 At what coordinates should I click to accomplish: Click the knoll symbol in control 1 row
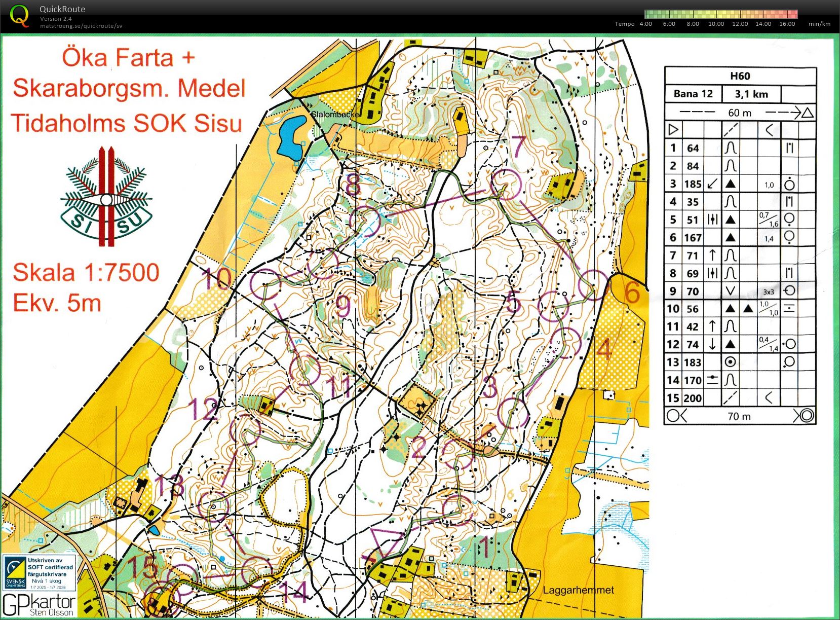tap(731, 149)
